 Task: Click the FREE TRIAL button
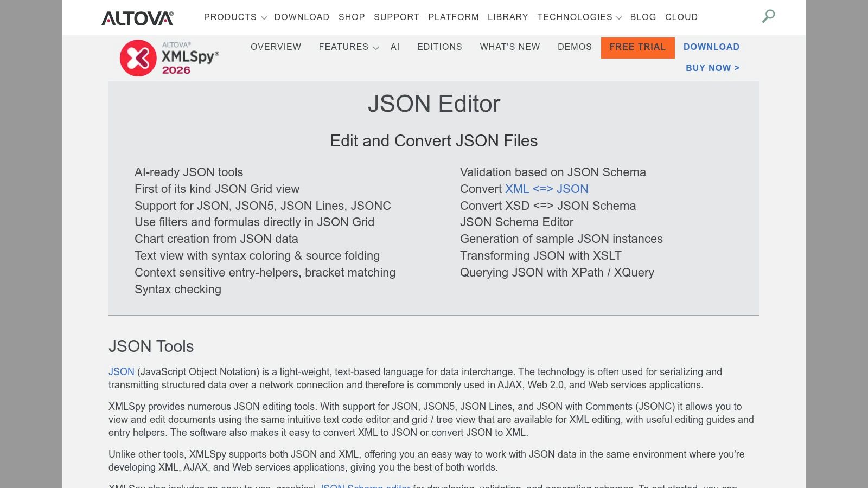pos(637,48)
